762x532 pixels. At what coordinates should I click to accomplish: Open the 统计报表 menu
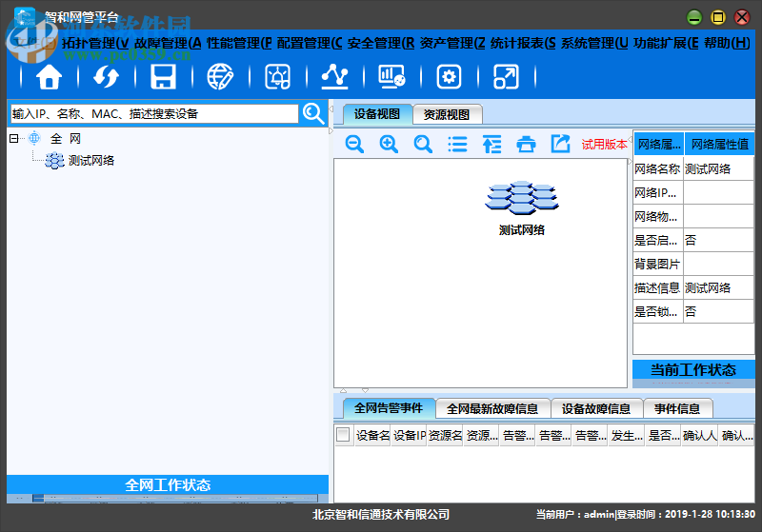pyautogui.click(x=523, y=43)
